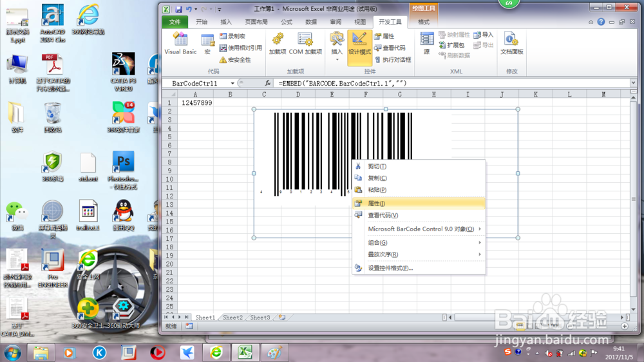Open control Properties from ribbon
Image resolution: width=644 pixels, height=362 pixels.
point(384,36)
